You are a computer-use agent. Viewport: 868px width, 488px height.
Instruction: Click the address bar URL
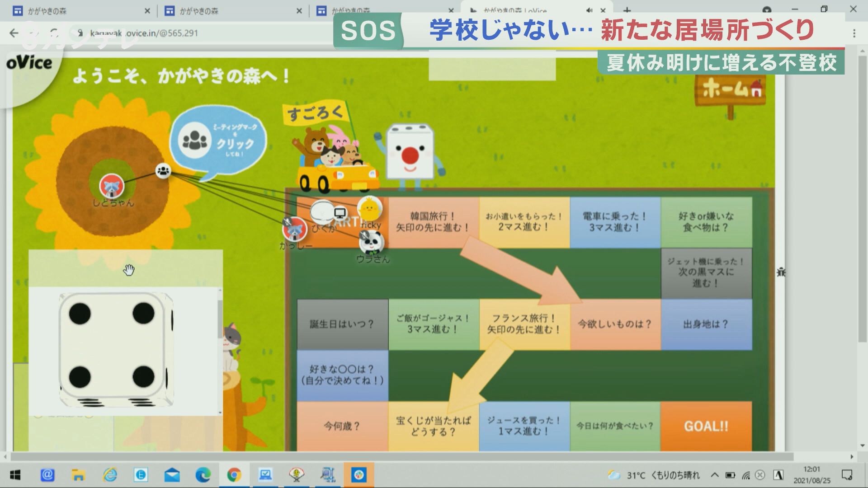pos(145,33)
